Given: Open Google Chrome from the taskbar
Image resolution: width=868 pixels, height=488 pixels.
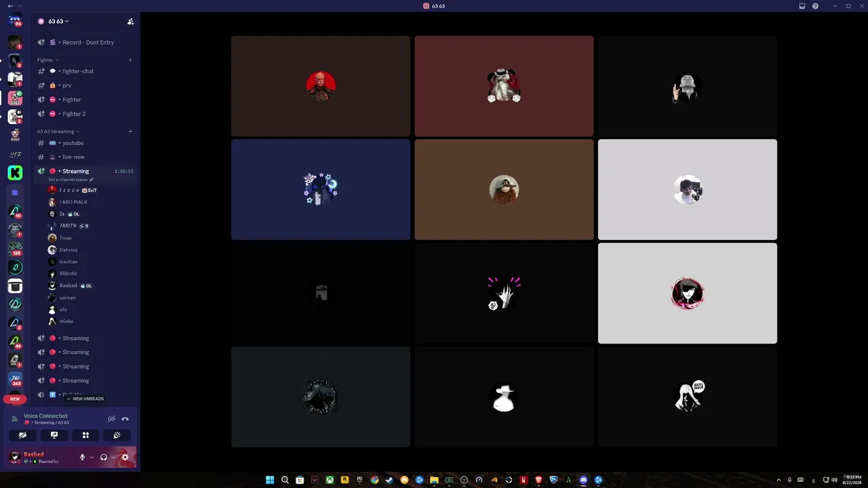Looking at the screenshot, I should click(374, 480).
